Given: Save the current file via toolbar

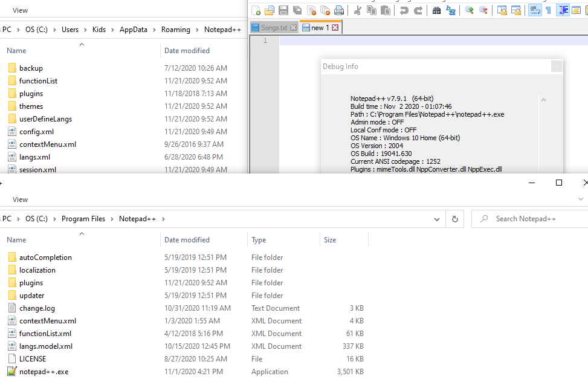Looking at the screenshot, I should tap(283, 10).
